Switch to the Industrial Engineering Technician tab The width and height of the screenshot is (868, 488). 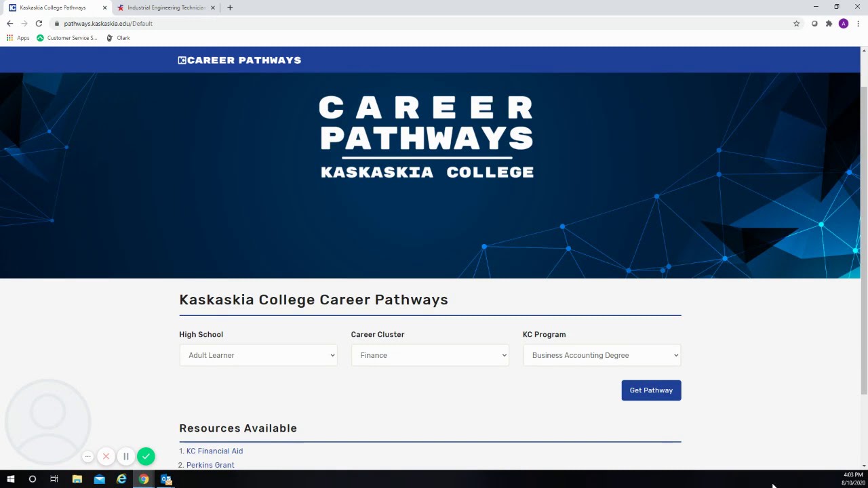point(166,7)
